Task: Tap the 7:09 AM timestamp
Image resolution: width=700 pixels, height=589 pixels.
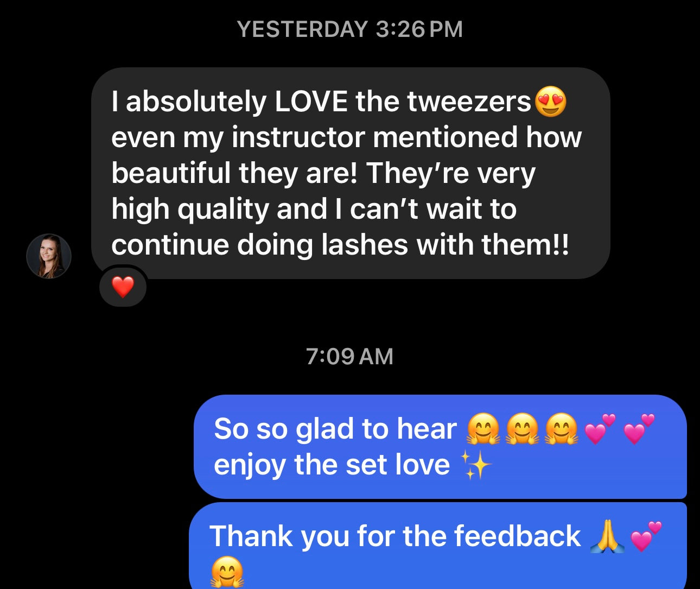Action: coord(349,357)
